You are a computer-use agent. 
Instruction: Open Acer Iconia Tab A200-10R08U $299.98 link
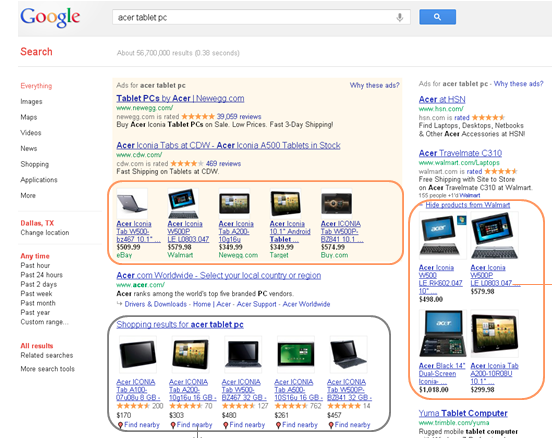tap(494, 374)
